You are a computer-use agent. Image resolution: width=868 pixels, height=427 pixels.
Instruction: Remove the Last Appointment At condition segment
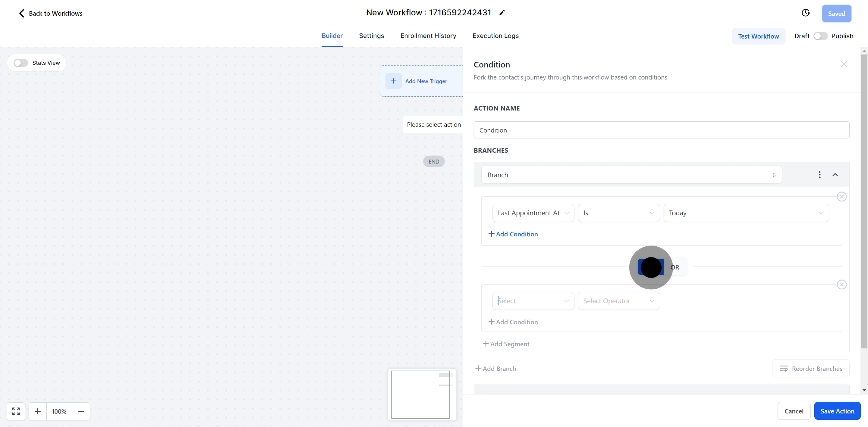coord(841,197)
